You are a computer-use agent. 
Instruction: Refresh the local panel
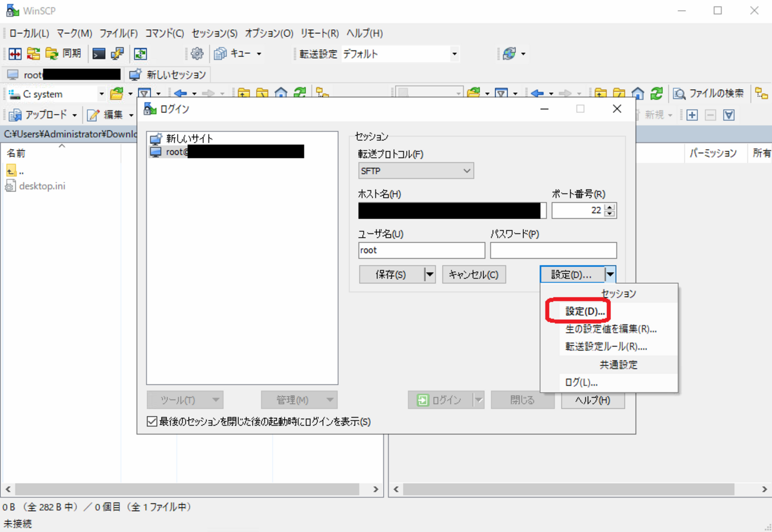(300, 94)
